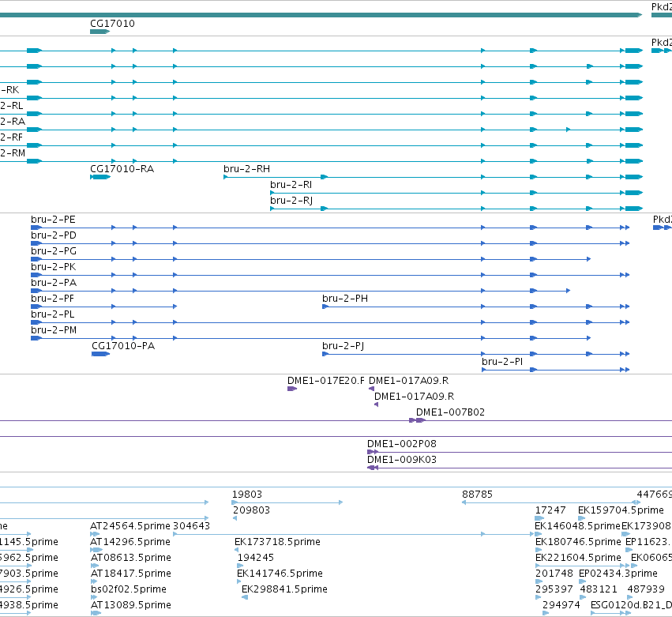Select EST 487939 label
This screenshot has width=672, height=617.
[646, 589]
